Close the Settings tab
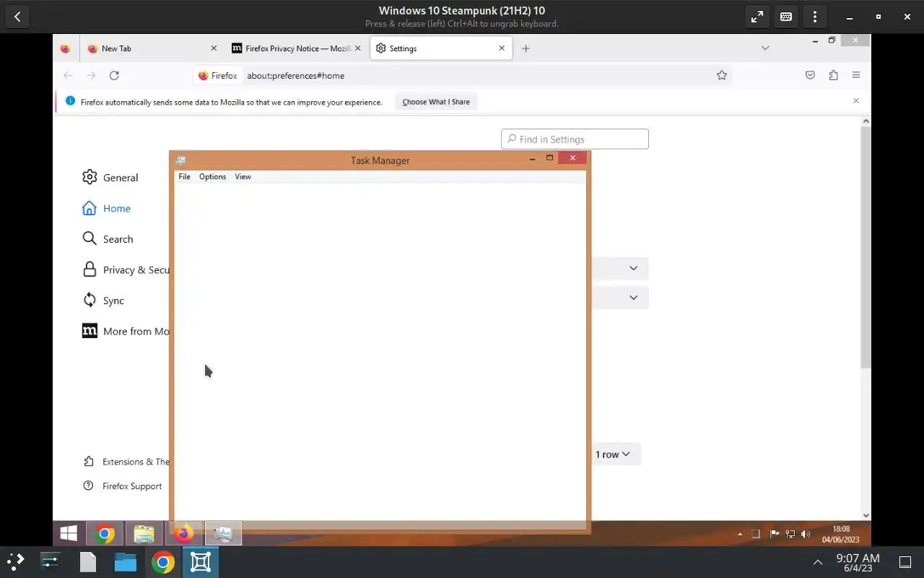The width and height of the screenshot is (924, 578). 502,48
